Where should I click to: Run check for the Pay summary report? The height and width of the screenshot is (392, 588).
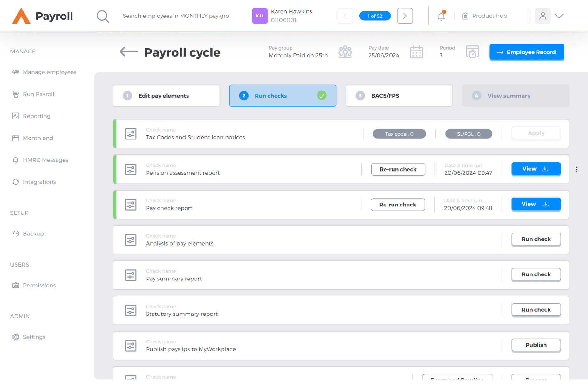click(536, 274)
